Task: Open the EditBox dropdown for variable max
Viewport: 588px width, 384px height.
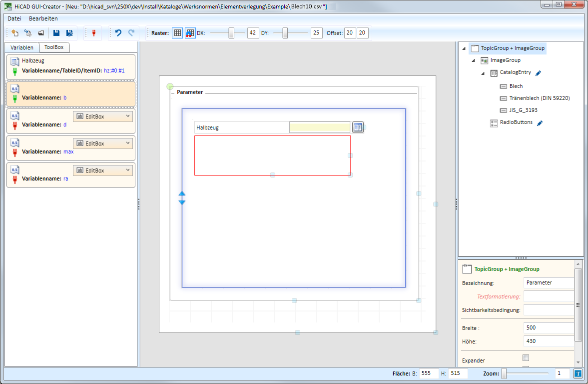Action: [103, 143]
